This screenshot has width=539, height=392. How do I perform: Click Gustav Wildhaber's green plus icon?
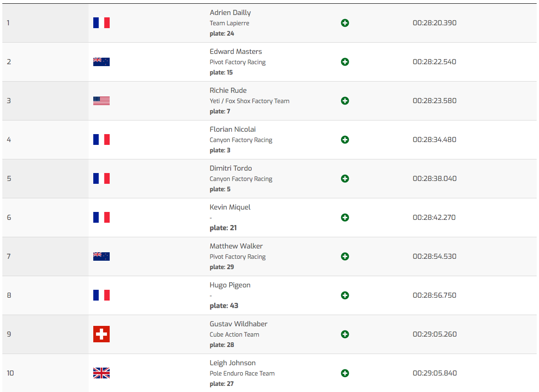pyautogui.click(x=345, y=334)
